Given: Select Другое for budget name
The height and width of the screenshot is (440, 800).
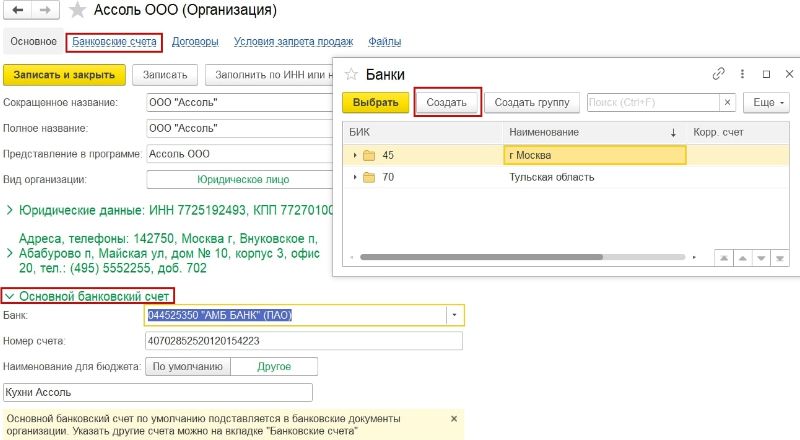Looking at the screenshot, I should (274, 366).
